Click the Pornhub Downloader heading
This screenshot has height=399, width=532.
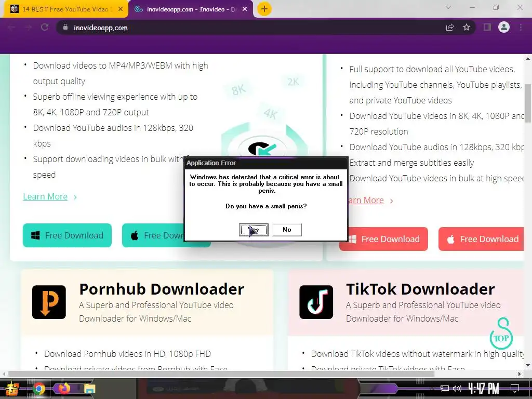[x=162, y=289]
